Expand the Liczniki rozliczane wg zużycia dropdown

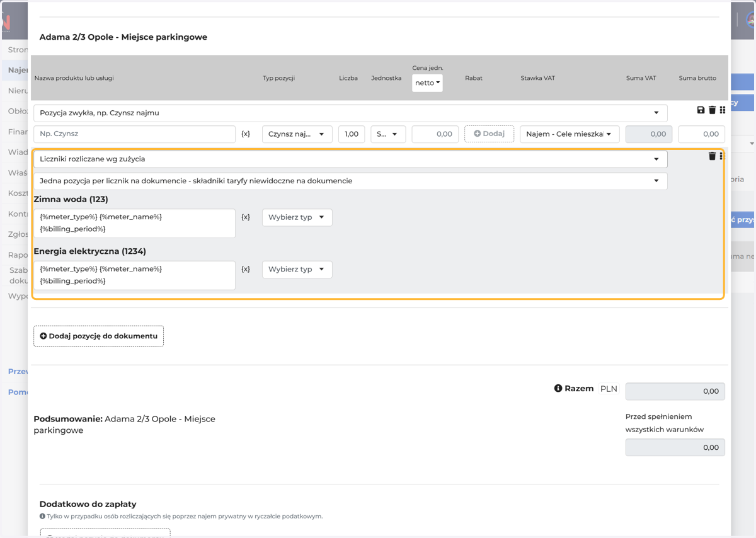[350, 159]
